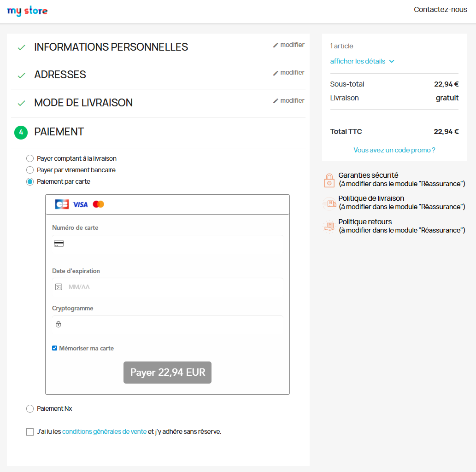Click the my store logo
Image resolution: width=476 pixels, height=472 pixels.
tap(27, 11)
